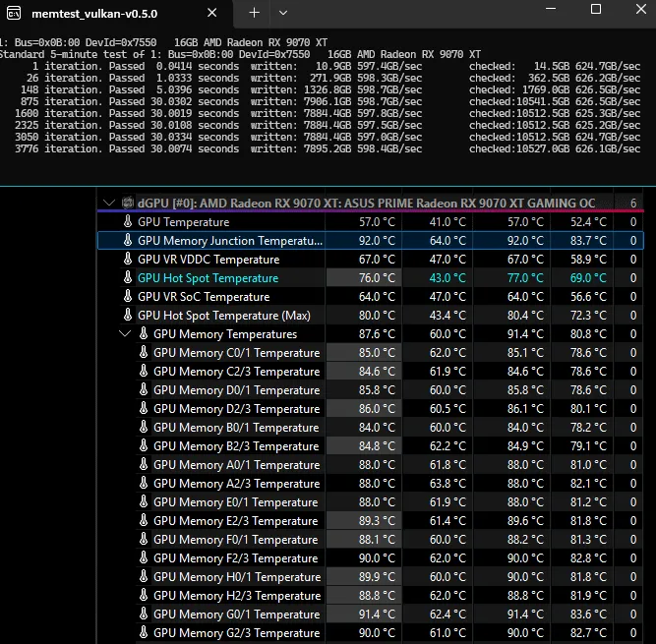Click thermometer icon of GPU Memory H2/3 Temperature
656x644 pixels.
(x=144, y=595)
